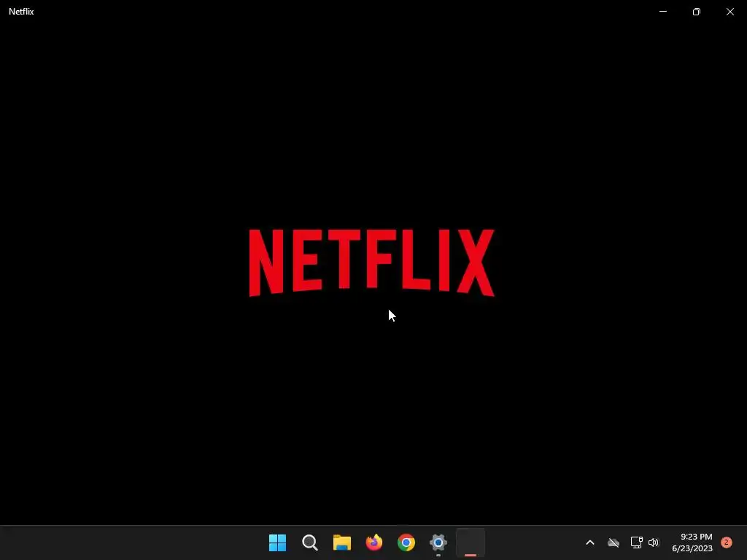The width and height of the screenshot is (747, 560).
Task: Open the notification badge showing 2
Action: [x=727, y=542]
